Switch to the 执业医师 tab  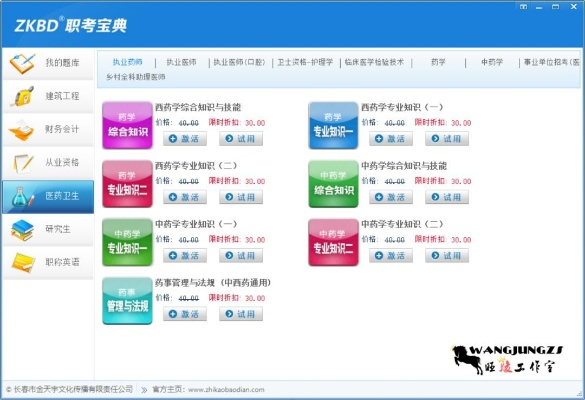point(181,62)
